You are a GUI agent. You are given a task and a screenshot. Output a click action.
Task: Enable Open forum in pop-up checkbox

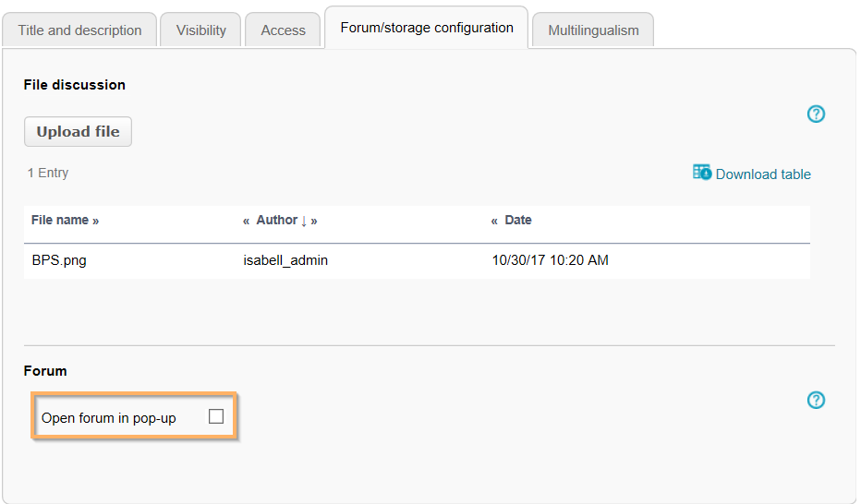point(216,417)
